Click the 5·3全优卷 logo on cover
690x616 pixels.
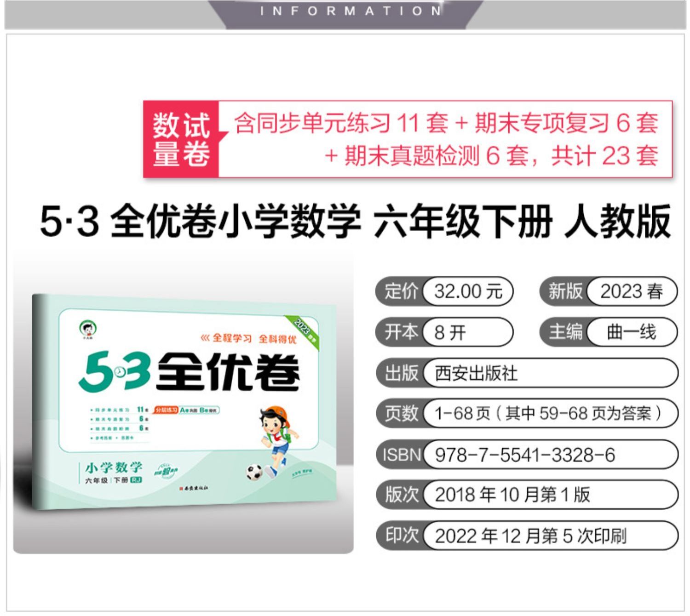pyautogui.click(x=190, y=372)
